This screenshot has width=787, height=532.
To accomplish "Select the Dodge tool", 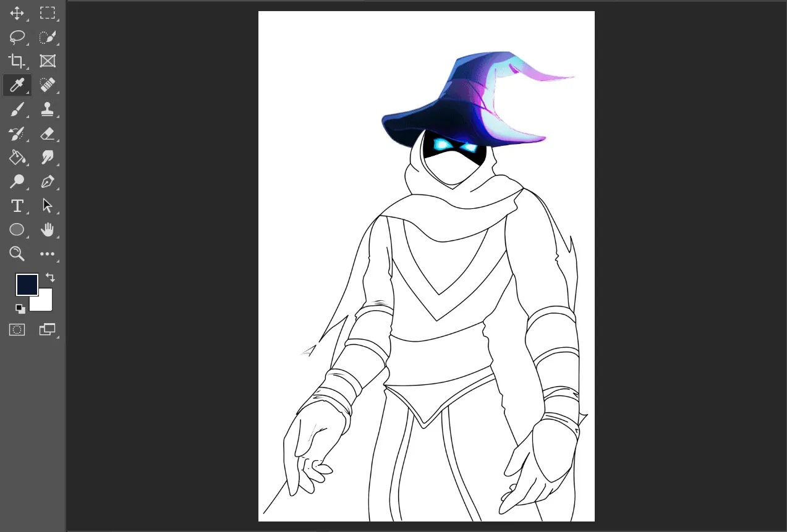I will pyautogui.click(x=17, y=182).
